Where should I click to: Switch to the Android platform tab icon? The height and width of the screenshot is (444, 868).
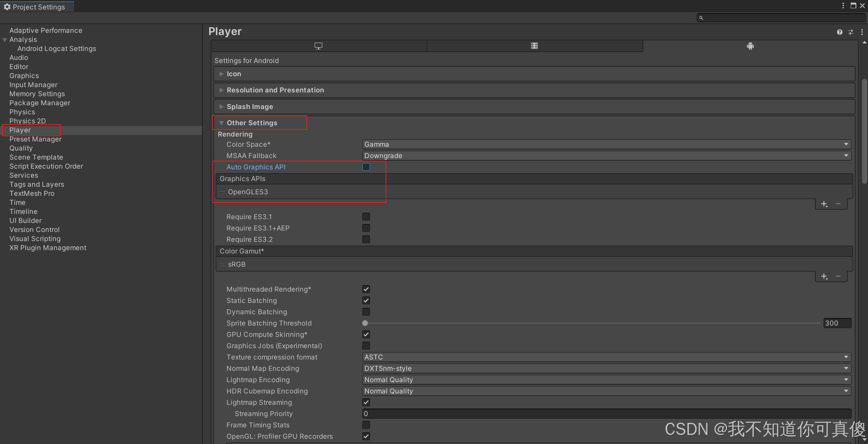point(750,46)
